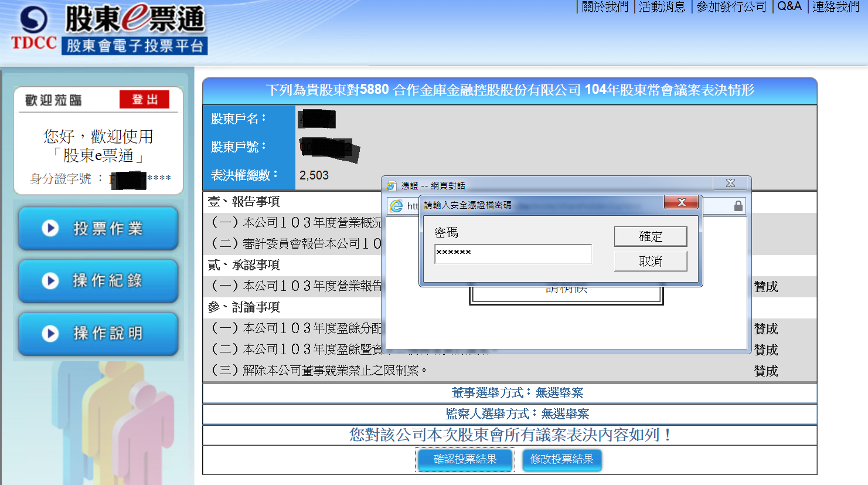Image resolution: width=868 pixels, height=485 pixels.
Task: Click the 憑證 web dialog title icon
Action: pos(392,185)
